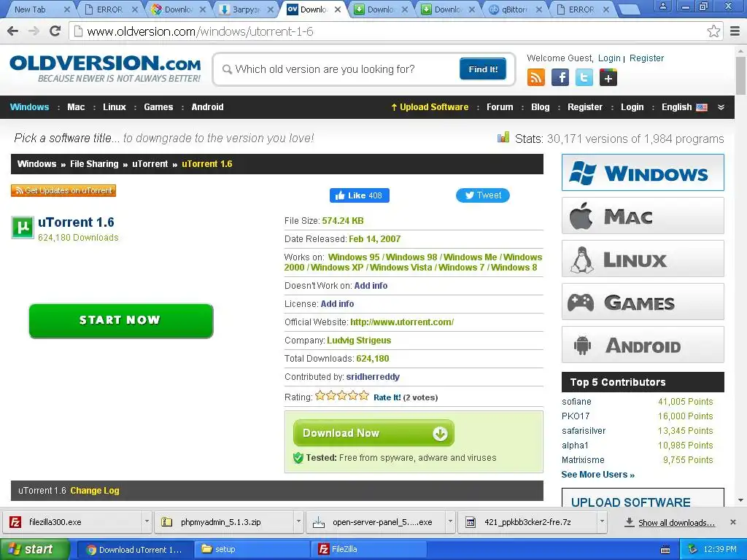747x560 pixels.
Task: Click Upload Software in nav bar
Action: (430, 107)
